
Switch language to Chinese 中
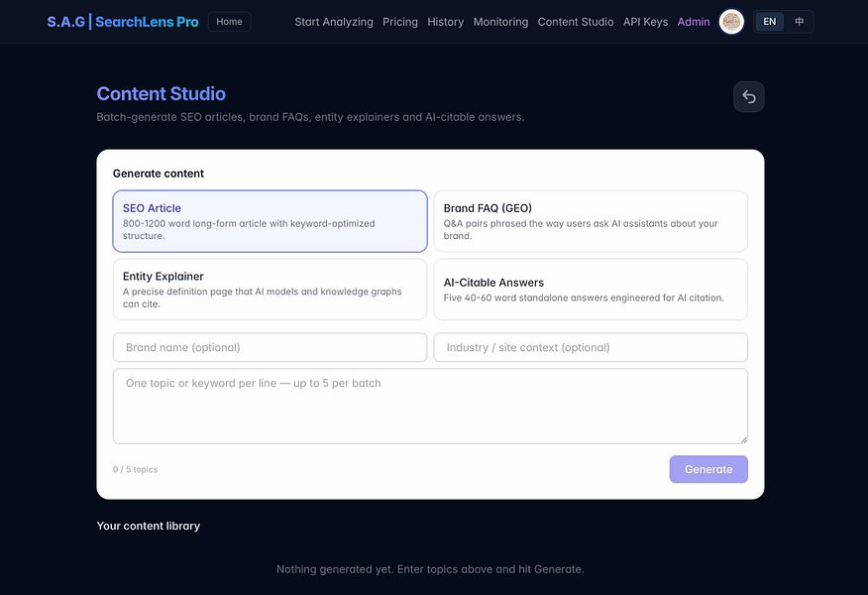799,22
